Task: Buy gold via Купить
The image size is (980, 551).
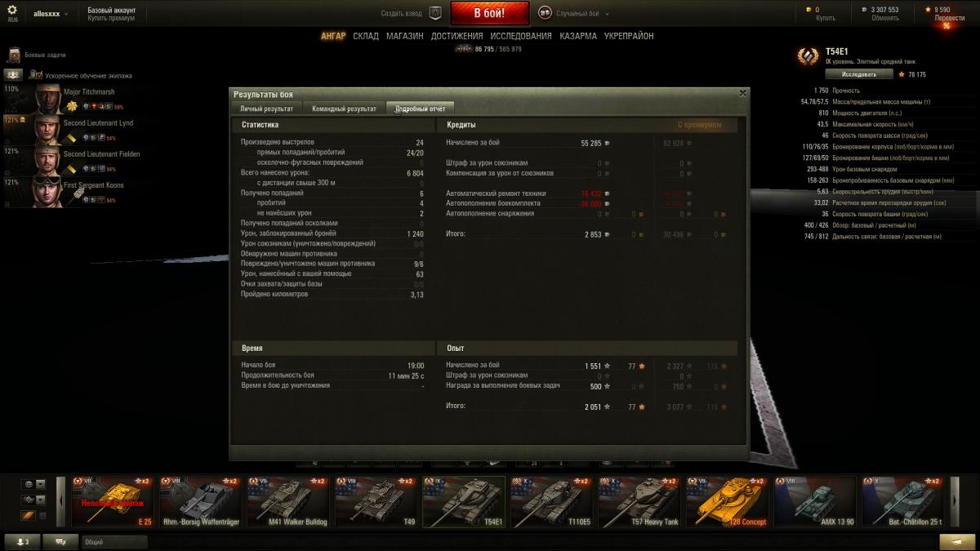Action: pos(825,18)
